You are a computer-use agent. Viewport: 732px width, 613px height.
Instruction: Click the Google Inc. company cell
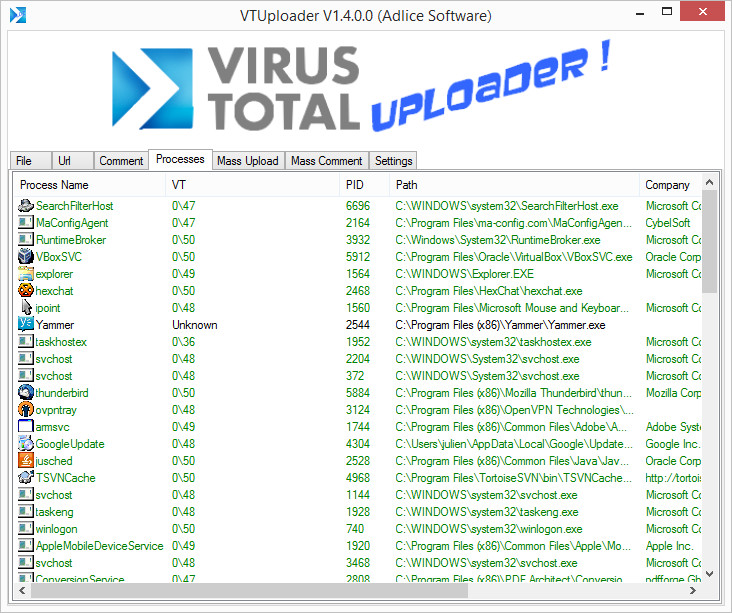click(673, 444)
